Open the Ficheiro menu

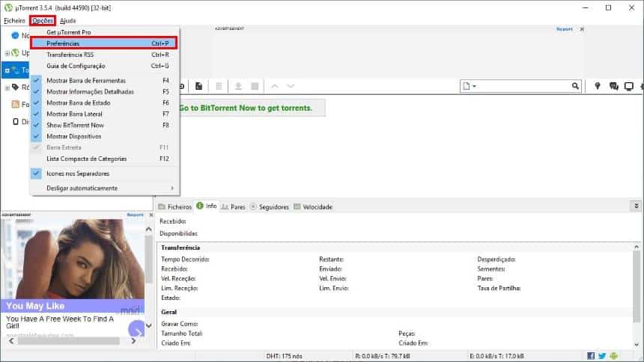(x=14, y=20)
